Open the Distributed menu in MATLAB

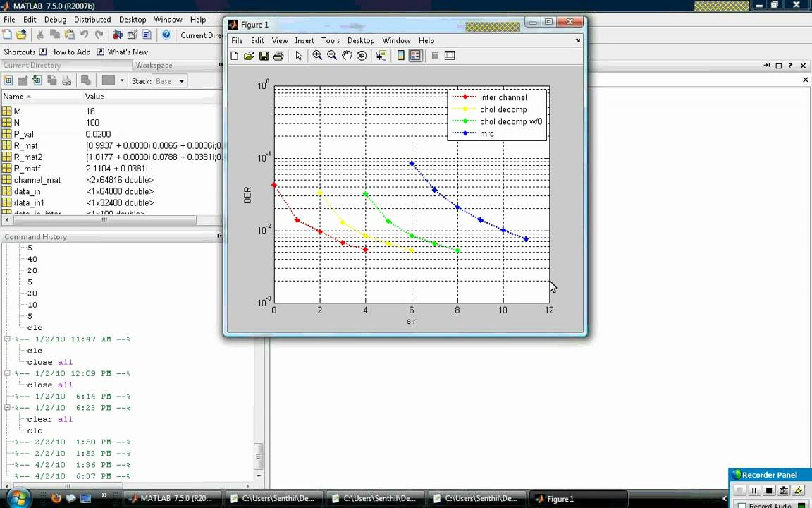tap(92, 20)
